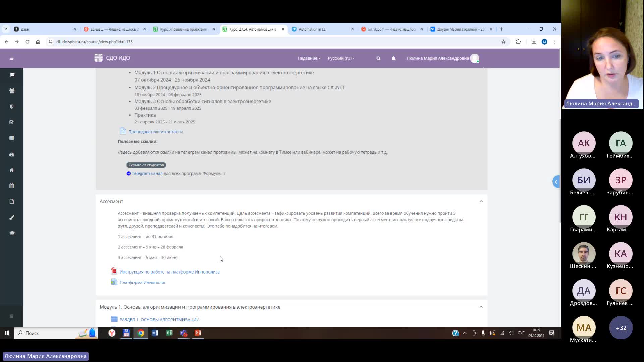This screenshot has width=644, height=362.
Task: Open the browser downloads icon
Action: [534, 42]
